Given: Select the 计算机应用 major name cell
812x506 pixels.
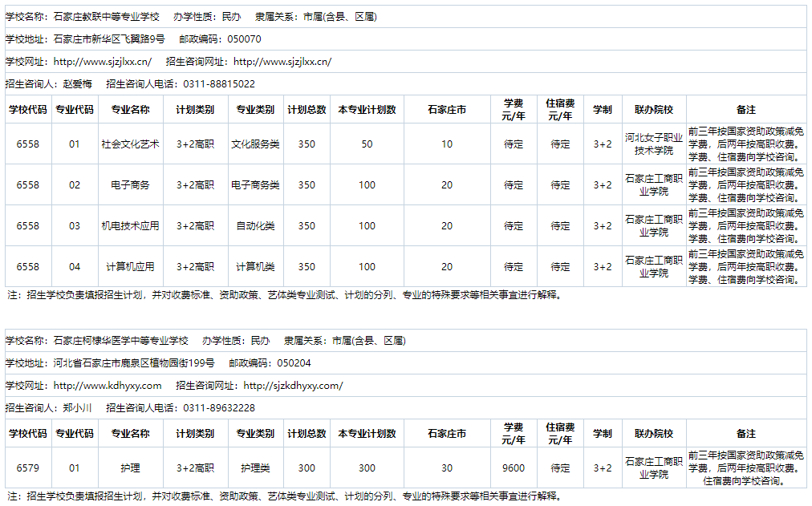Looking at the screenshot, I should tap(130, 267).
